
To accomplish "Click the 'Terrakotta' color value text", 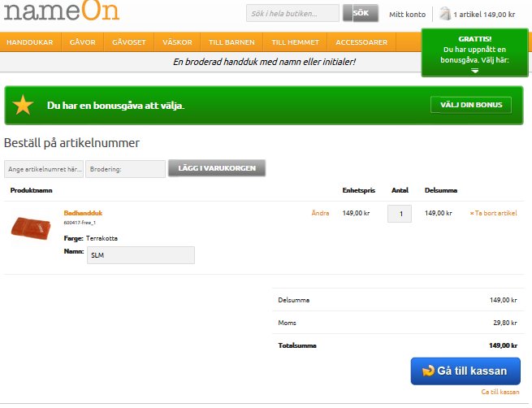I will pyautogui.click(x=102, y=238).
